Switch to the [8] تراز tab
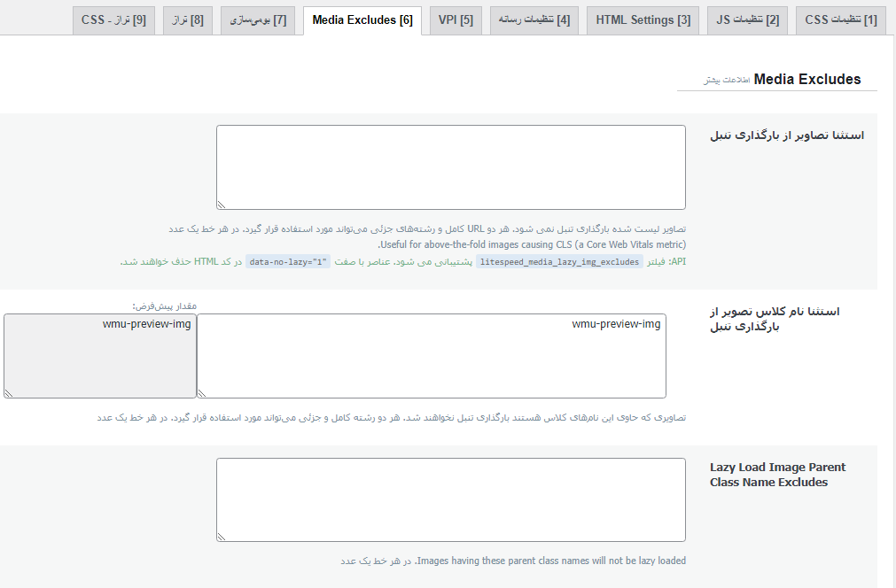Image resolution: width=896 pixels, height=588 pixels. pos(187,20)
